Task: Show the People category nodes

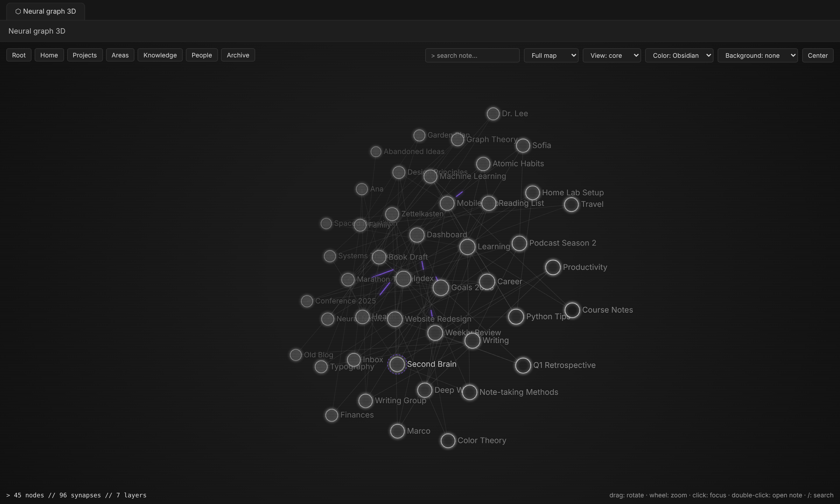Action: [x=202, y=55]
